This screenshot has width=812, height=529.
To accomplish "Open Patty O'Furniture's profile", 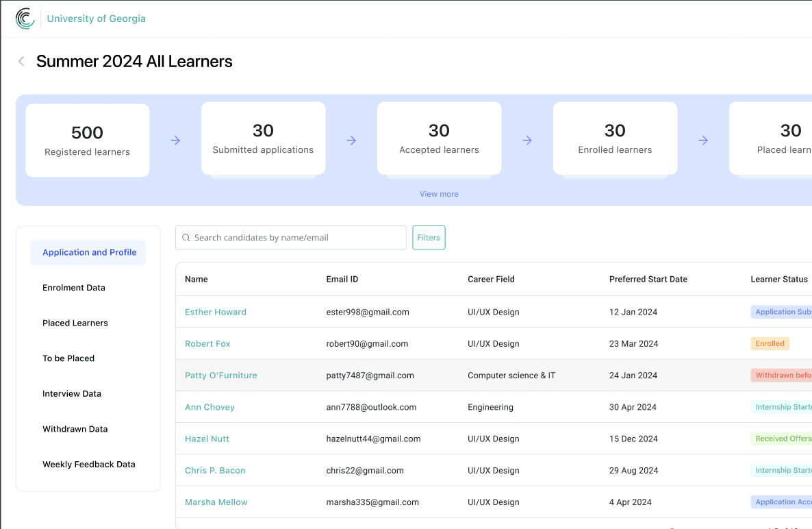I will pyautogui.click(x=220, y=375).
